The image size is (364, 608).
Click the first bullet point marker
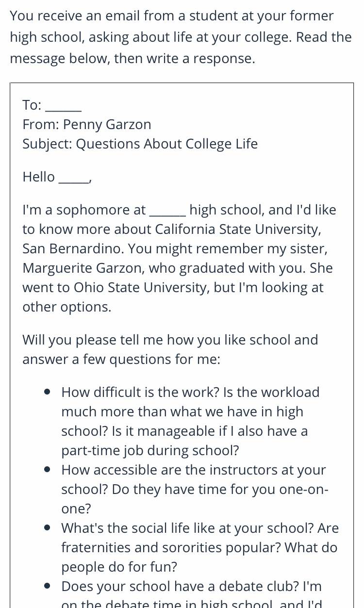[47, 392]
